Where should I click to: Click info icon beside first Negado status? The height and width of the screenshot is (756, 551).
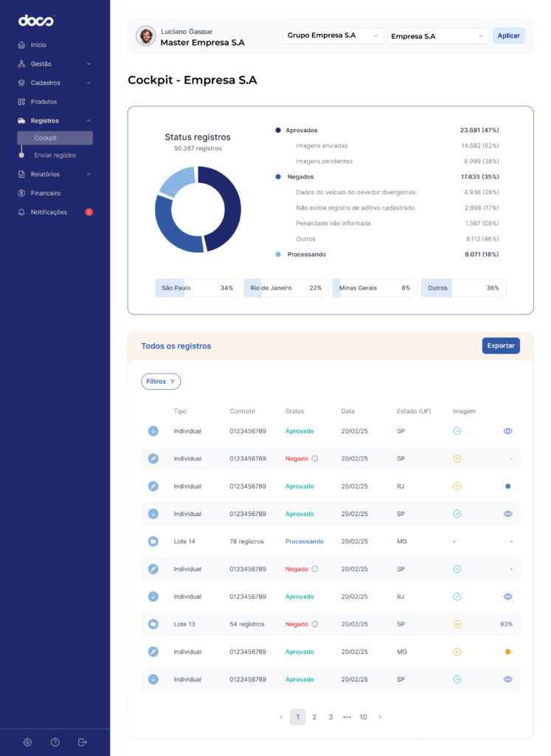315,458
